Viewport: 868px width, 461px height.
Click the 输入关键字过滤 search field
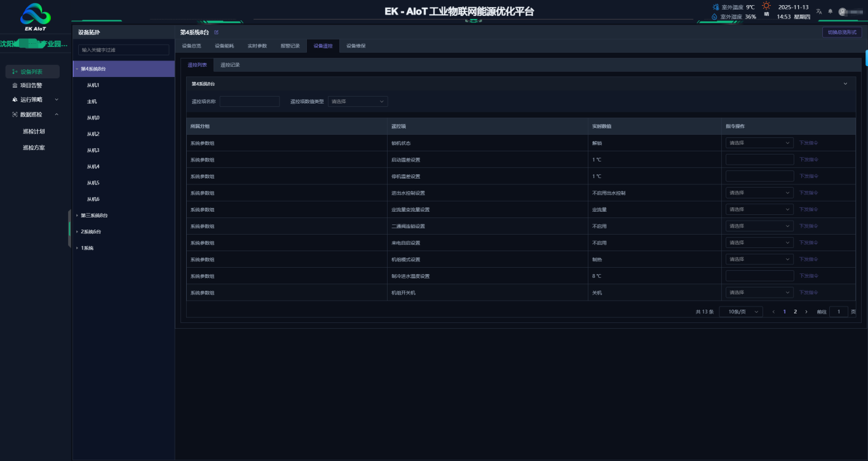(x=124, y=50)
